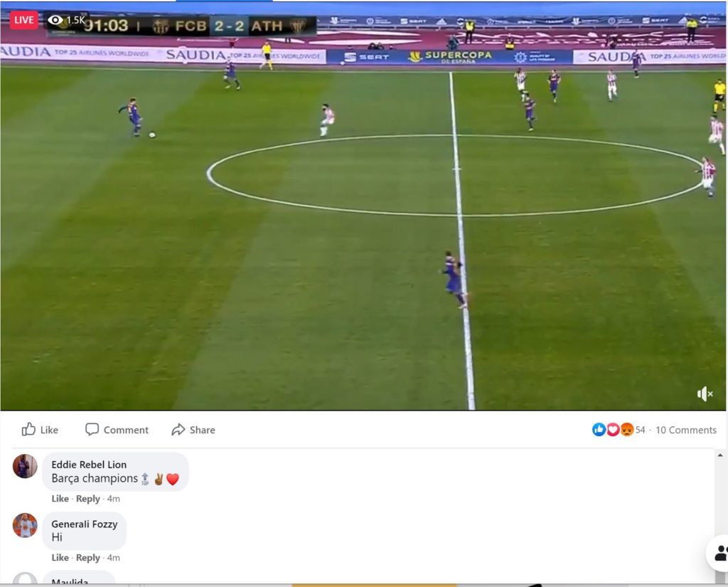Click the red LIVE badge
The image size is (728, 587).
coord(24,20)
